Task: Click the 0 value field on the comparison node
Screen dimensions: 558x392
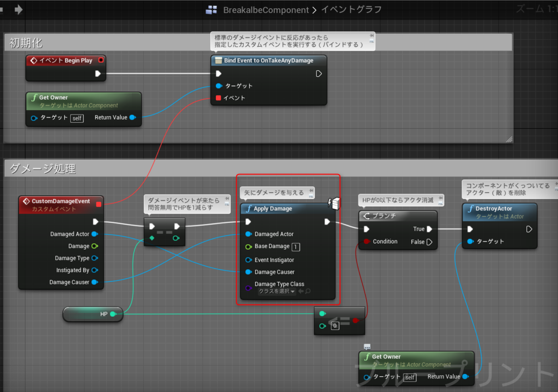Action: [x=335, y=326]
